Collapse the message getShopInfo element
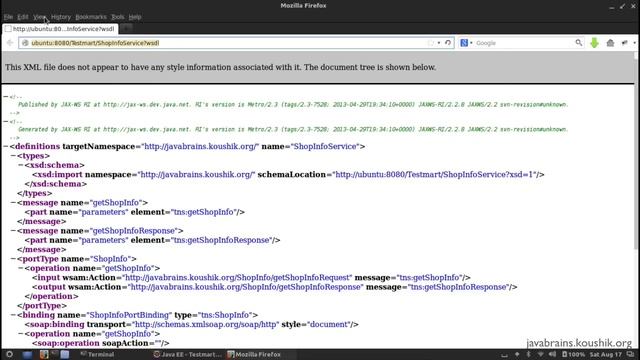Viewport: 640px width, 360px height. click(13, 202)
